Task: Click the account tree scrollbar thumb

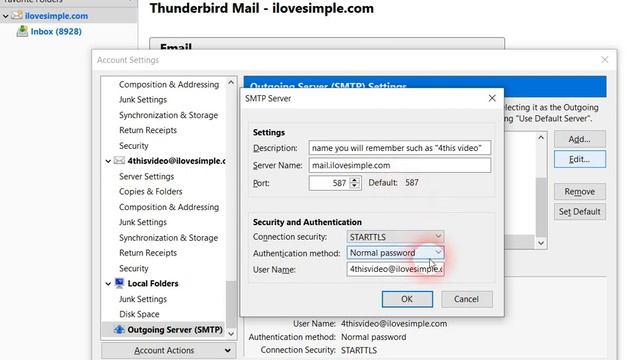Action: (231, 304)
